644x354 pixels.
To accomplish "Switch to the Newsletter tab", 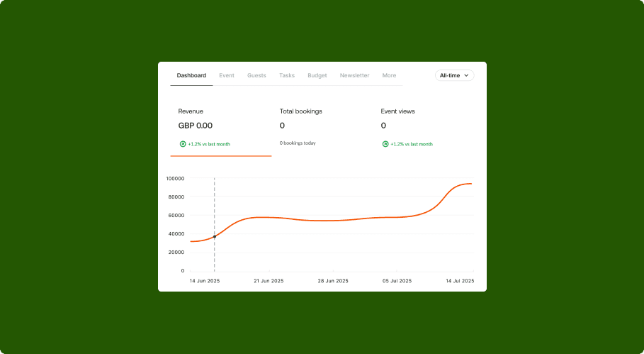I will (354, 75).
